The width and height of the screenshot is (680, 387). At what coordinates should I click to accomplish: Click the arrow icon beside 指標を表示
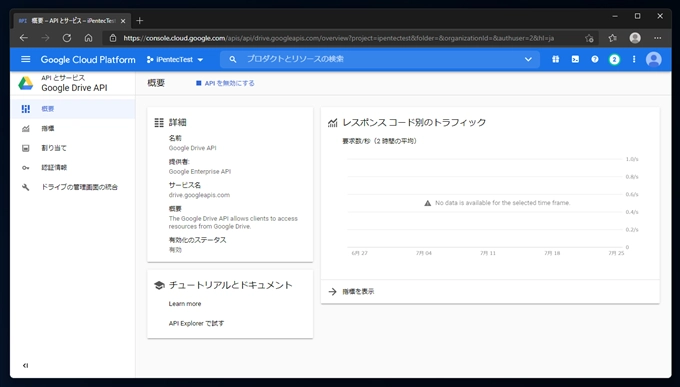(x=333, y=292)
